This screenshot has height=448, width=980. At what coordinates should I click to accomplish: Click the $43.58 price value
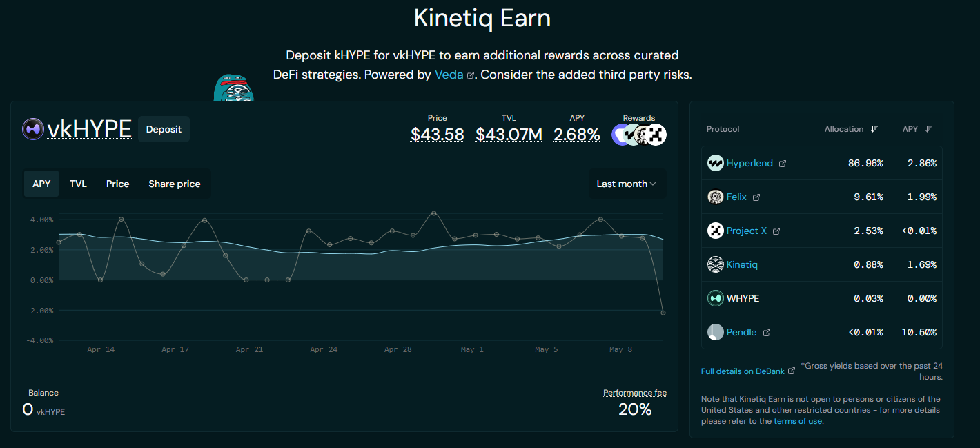coord(438,135)
